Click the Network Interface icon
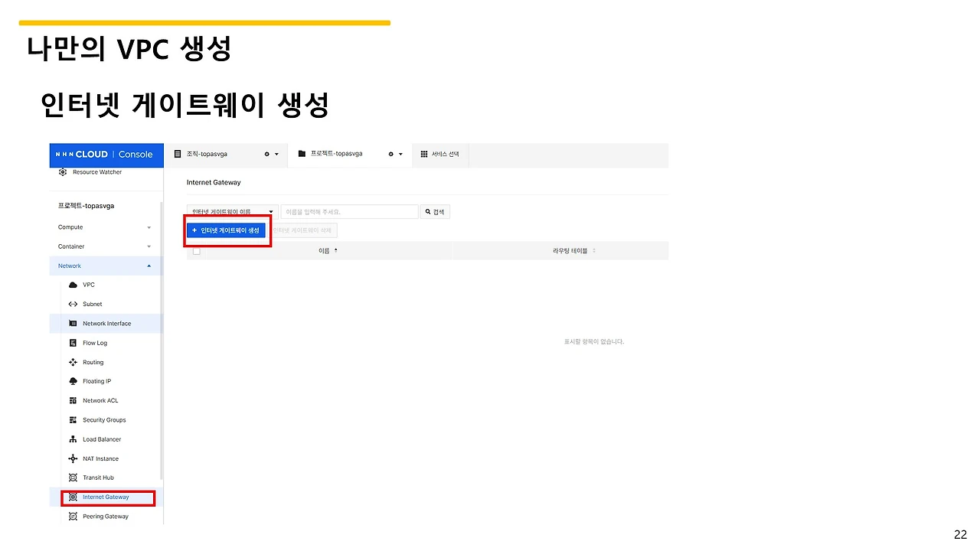The image size is (980, 551). [73, 323]
